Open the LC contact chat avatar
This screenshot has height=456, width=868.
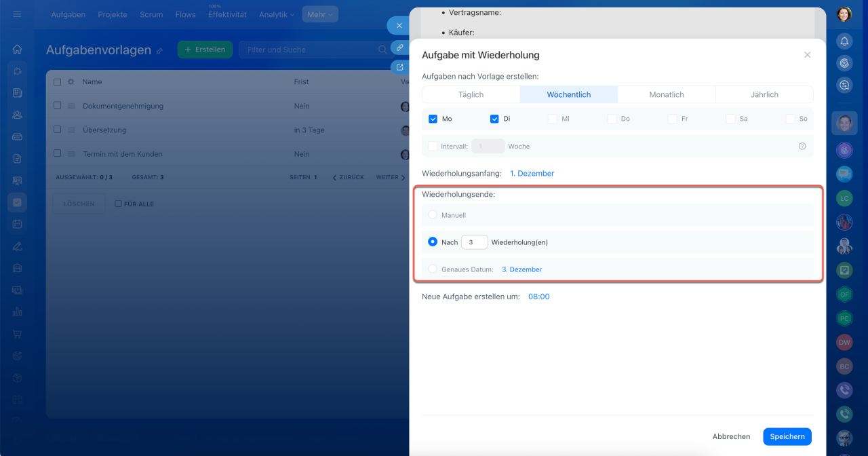844,199
